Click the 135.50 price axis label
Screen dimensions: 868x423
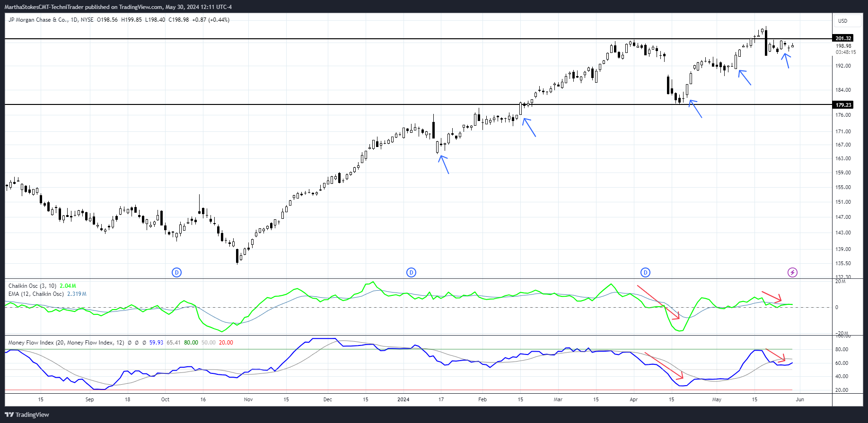(x=843, y=263)
